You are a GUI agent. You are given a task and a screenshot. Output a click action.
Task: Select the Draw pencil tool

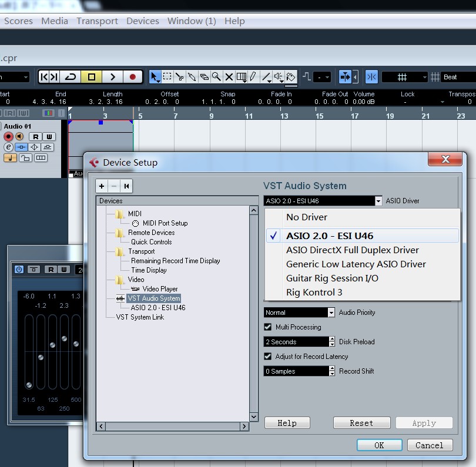[253, 77]
